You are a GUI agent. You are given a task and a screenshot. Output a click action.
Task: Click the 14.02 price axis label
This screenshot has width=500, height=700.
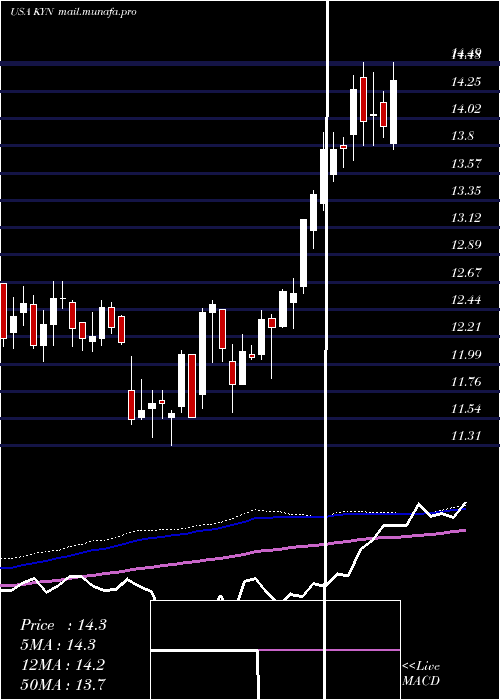point(466,109)
